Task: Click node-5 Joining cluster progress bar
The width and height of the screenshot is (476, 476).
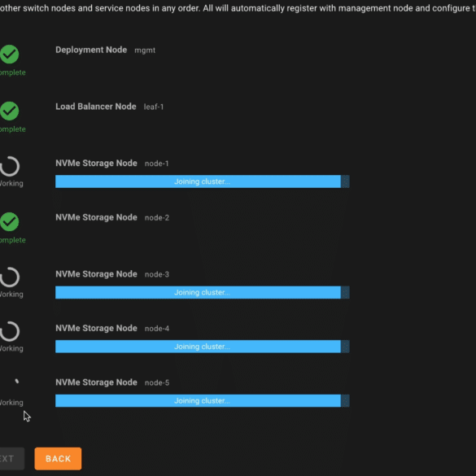Action: pyautogui.click(x=202, y=400)
